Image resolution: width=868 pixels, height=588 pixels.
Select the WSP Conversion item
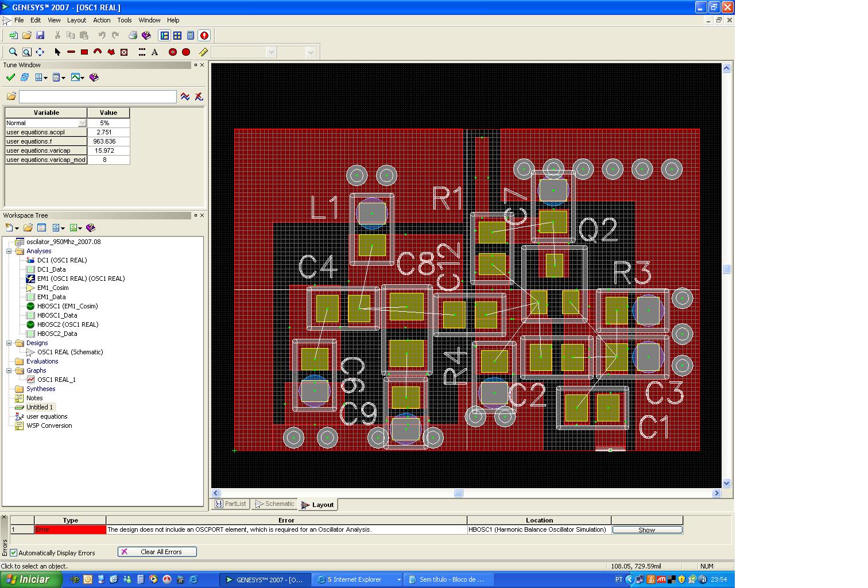pos(49,426)
